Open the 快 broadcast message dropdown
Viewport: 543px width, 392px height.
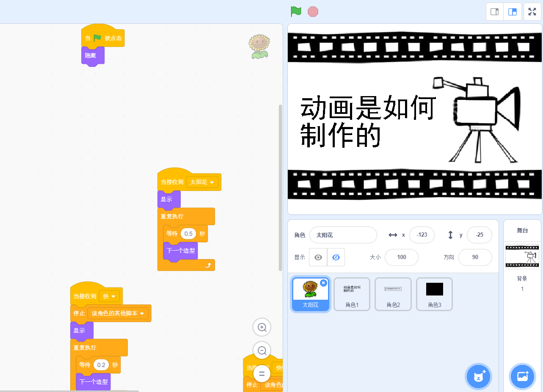pyautogui.click(x=109, y=296)
